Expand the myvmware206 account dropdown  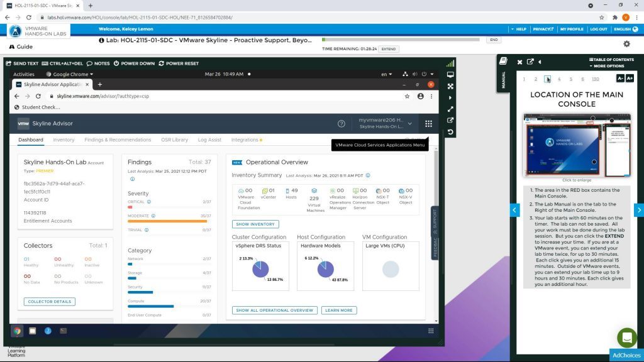410,124
